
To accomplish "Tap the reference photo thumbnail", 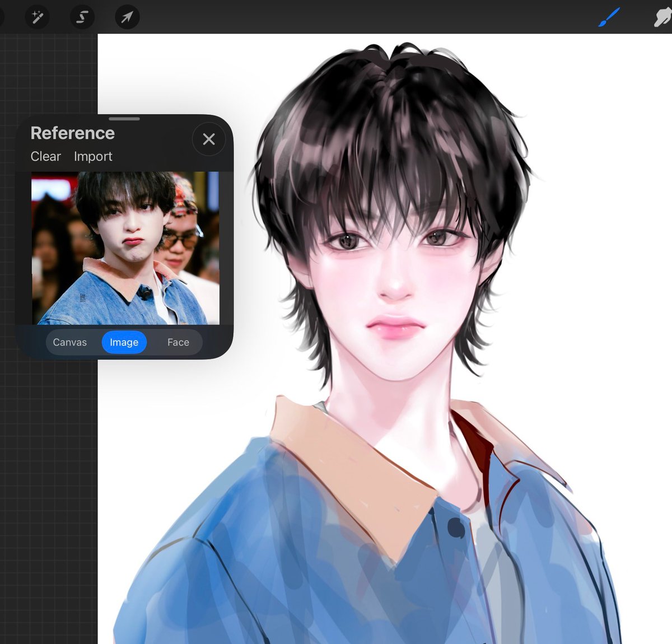I will tap(125, 248).
